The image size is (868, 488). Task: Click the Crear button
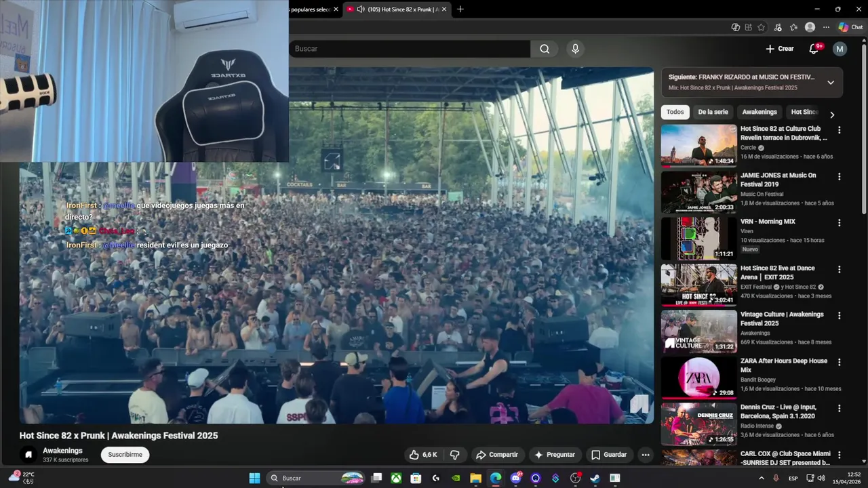(780, 49)
